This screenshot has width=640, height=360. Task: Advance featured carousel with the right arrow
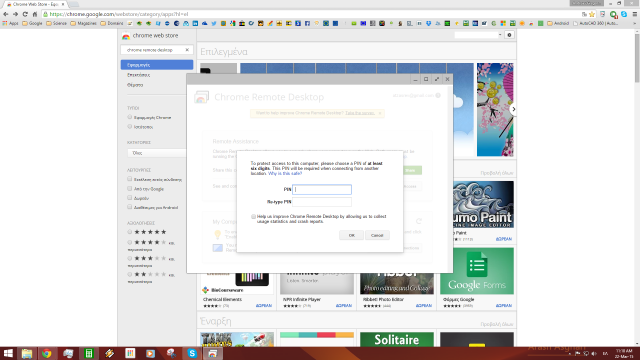[513, 109]
